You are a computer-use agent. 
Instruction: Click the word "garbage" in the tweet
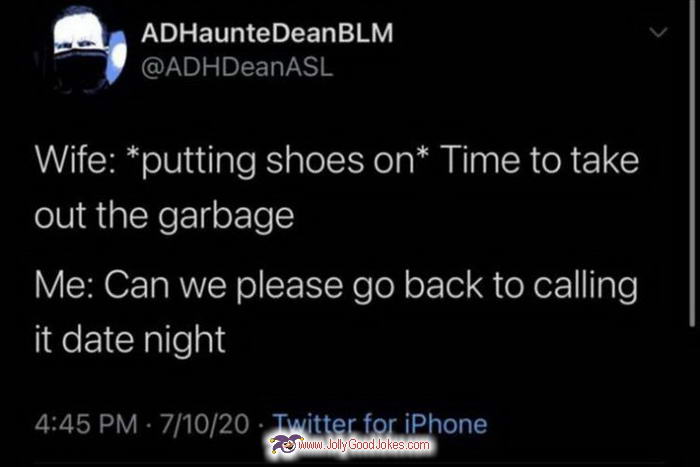pos(227,217)
